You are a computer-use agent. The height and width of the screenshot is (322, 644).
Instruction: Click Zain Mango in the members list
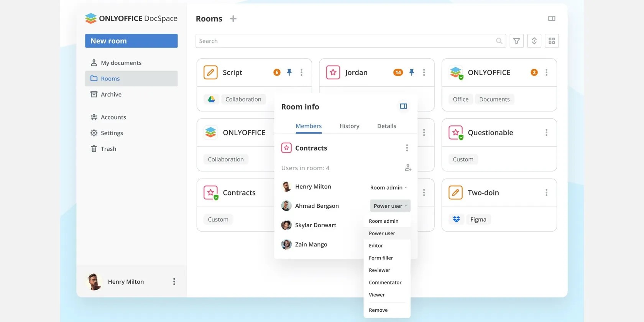point(311,245)
